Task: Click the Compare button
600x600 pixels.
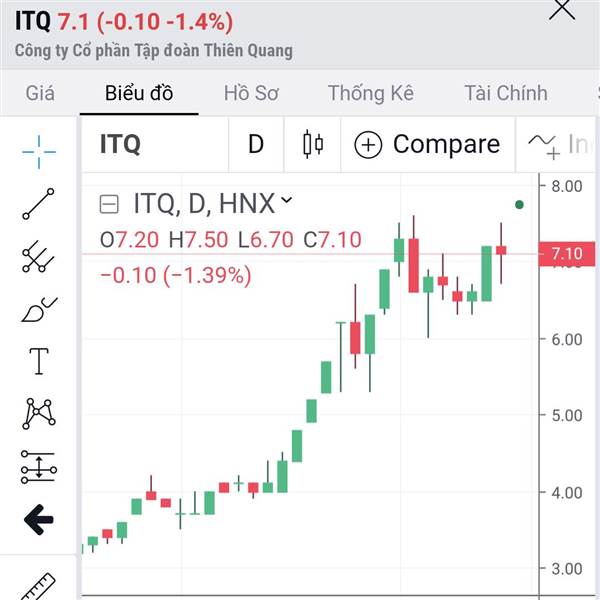Action: (427, 144)
